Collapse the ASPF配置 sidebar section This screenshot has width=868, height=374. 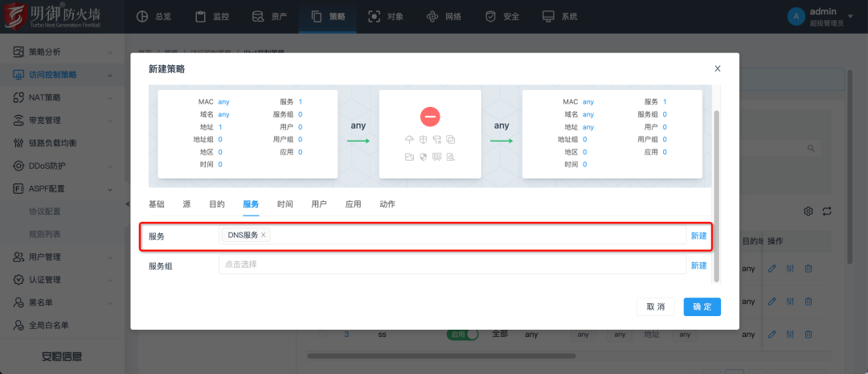pos(110,189)
